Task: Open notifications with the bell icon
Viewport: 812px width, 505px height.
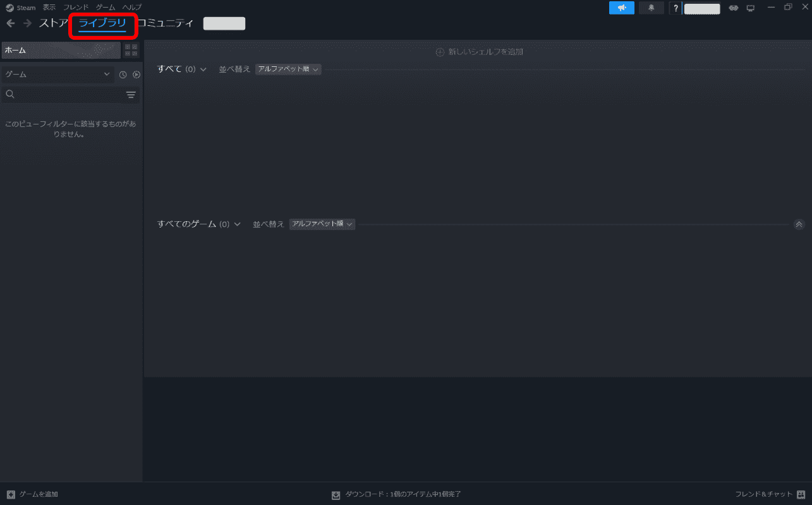Action: click(x=651, y=8)
